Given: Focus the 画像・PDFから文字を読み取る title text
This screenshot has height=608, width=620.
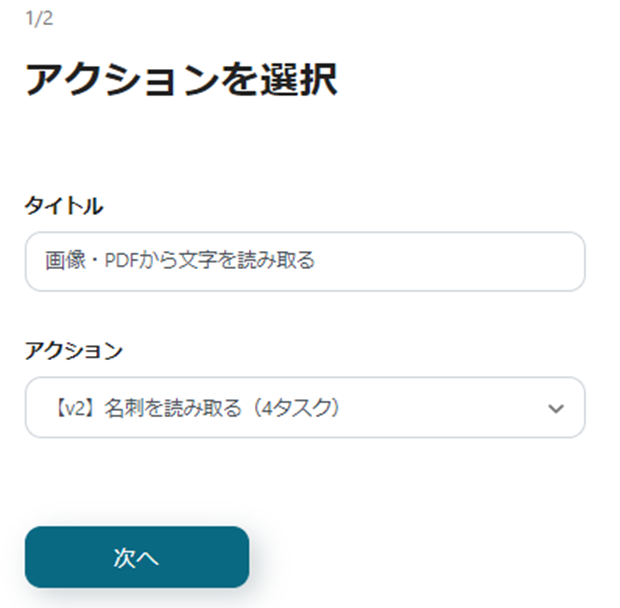Looking at the screenshot, I should [x=180, y=262].
